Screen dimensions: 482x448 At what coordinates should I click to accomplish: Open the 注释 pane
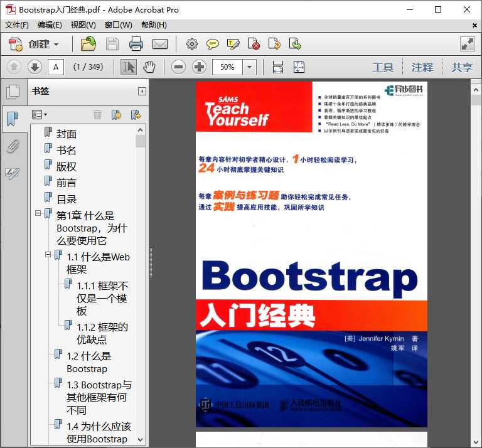tap(422, 67)
